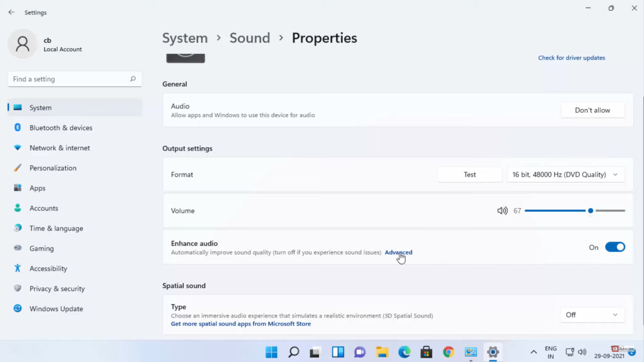This screenshot has height=362, width=644.
Task: Click inside the Find a setting field
Action: click(63, 79)
